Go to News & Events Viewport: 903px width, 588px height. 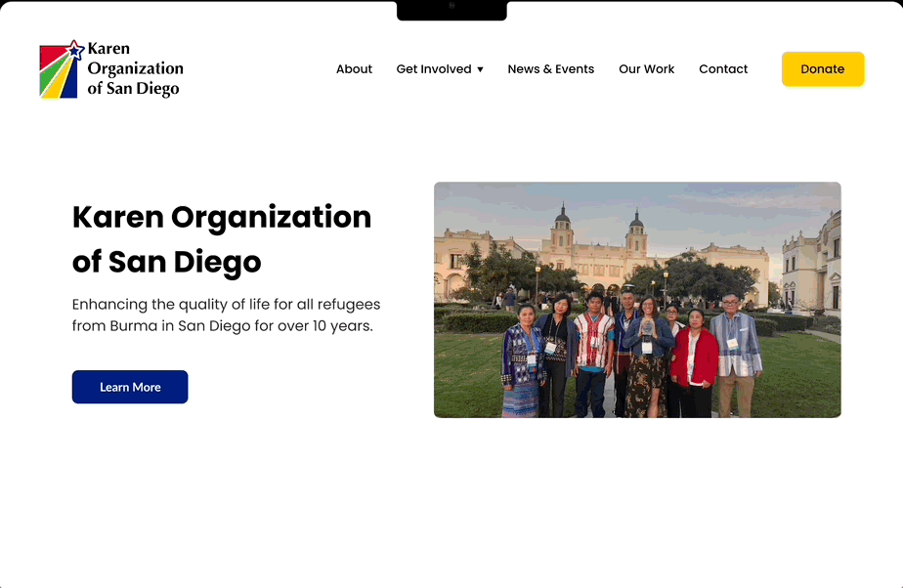click(x=550, y=69)
